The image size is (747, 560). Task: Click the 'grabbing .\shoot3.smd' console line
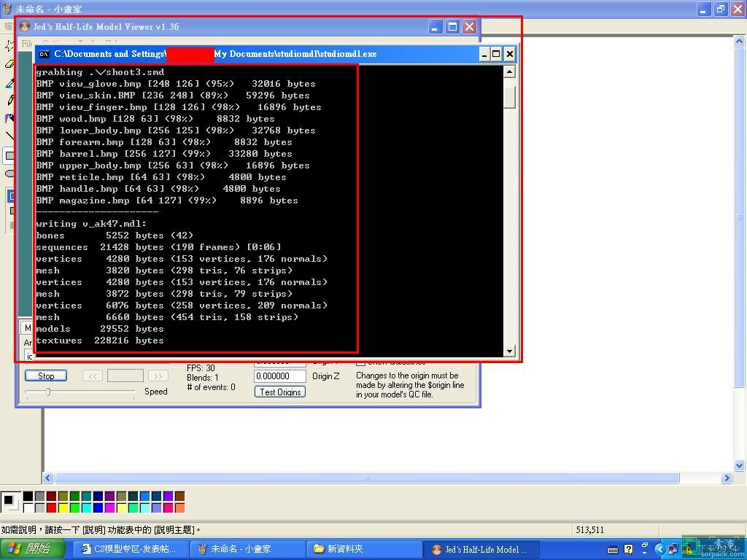pos(100,72)
